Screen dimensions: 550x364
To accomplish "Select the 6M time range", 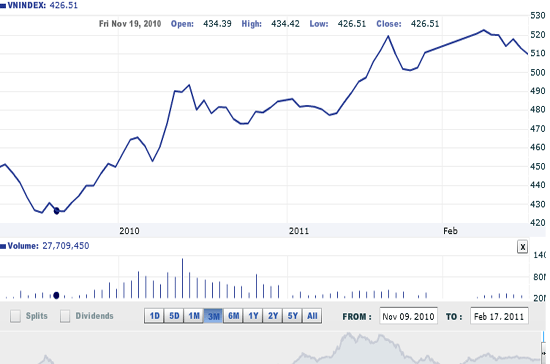I will pos(233,316).
